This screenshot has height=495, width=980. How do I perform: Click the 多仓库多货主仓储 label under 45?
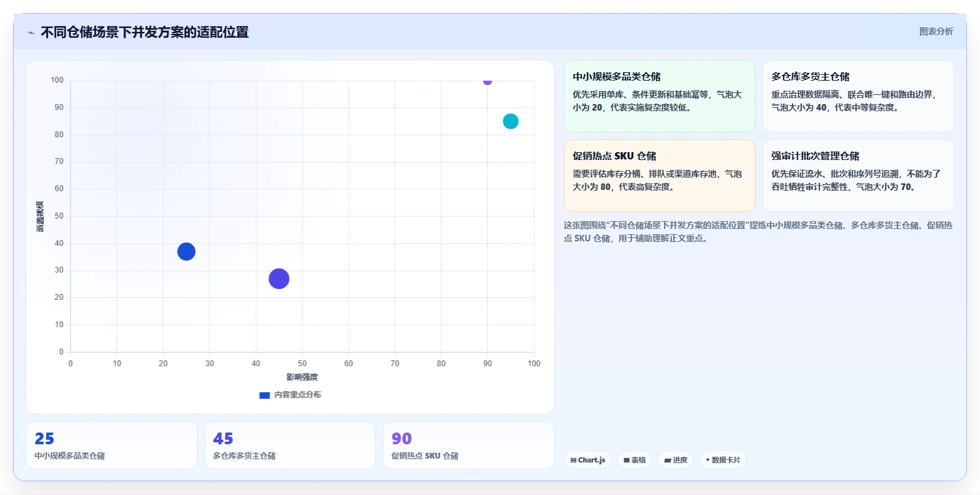click(x=245, y=456)
